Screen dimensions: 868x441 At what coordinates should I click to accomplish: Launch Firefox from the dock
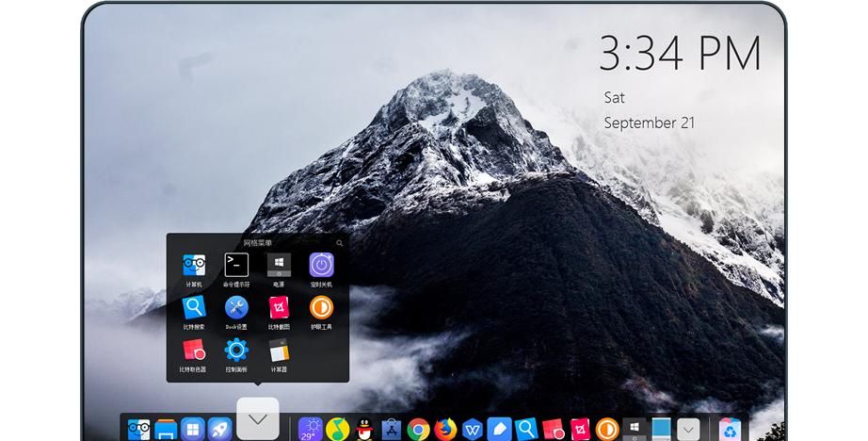pyautogui.click(x=445, y=430)
